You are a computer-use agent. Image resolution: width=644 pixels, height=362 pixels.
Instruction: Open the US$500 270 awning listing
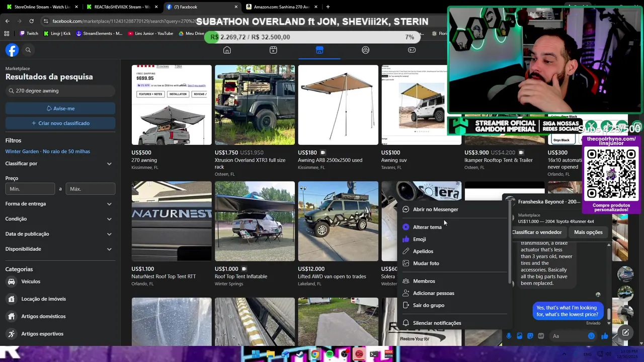coord(172,105)
